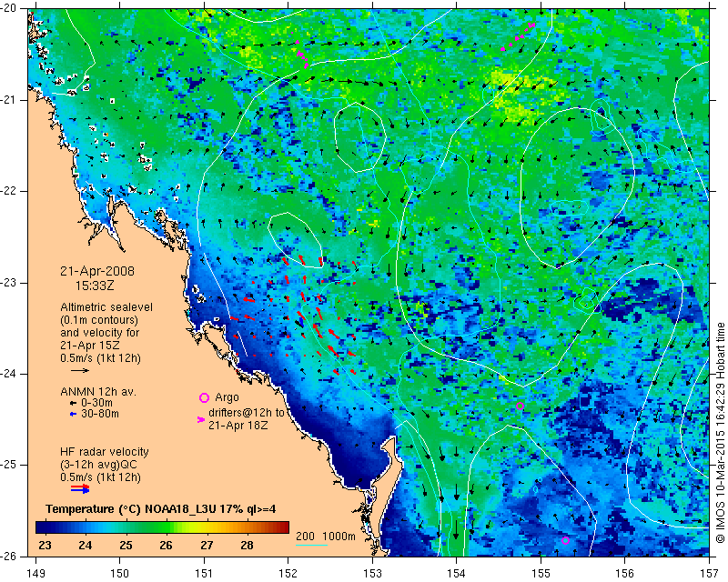The width and height of the screenshot is (728, 582).
Task: Click the temperature colorbar at 23 degrees
Action: 45,527
